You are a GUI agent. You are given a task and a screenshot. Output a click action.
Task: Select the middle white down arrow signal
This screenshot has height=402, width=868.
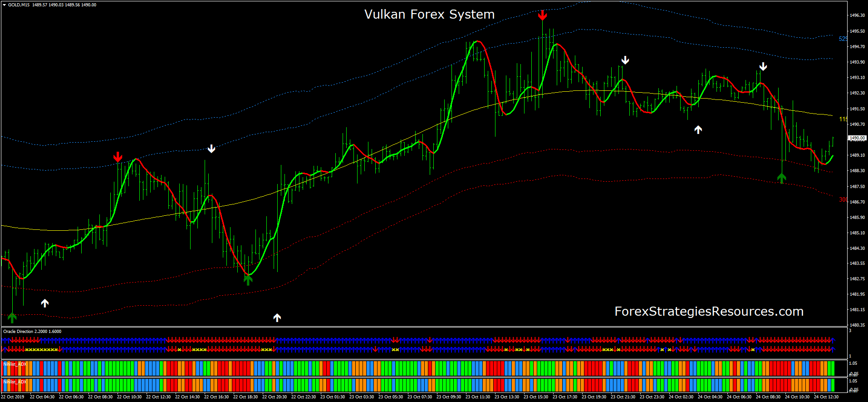(625, 60)
